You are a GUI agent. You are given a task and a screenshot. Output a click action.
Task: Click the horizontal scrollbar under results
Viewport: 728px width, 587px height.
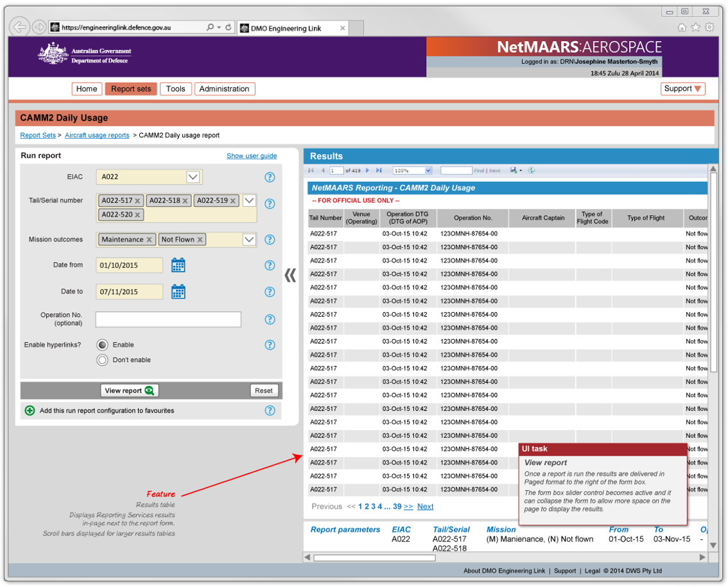(374, 557)
